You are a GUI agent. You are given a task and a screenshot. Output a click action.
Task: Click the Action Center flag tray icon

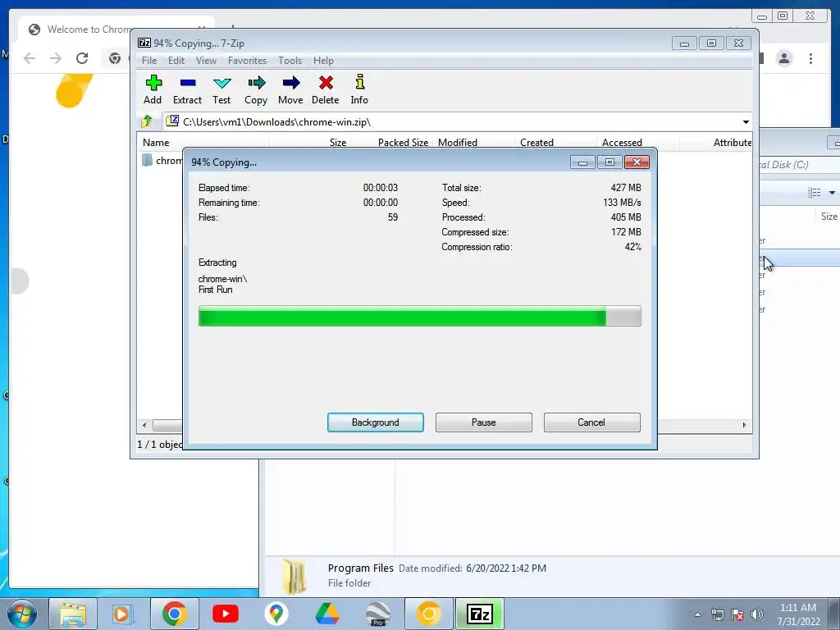737,614
